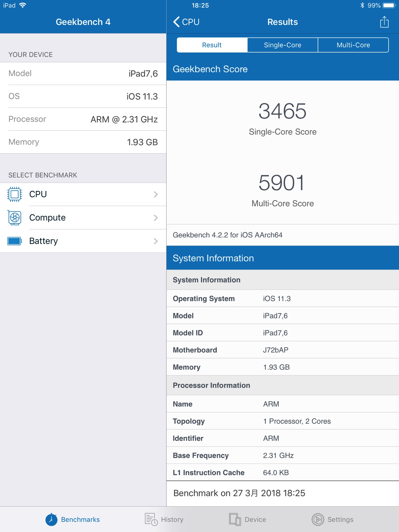Tap the battery indicator in status bar
This screenshot has width=399, height=532.
[x=389, y=5]
